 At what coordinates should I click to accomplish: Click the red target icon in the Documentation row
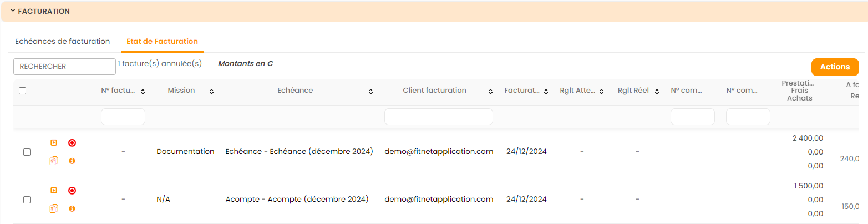[72, 143]
